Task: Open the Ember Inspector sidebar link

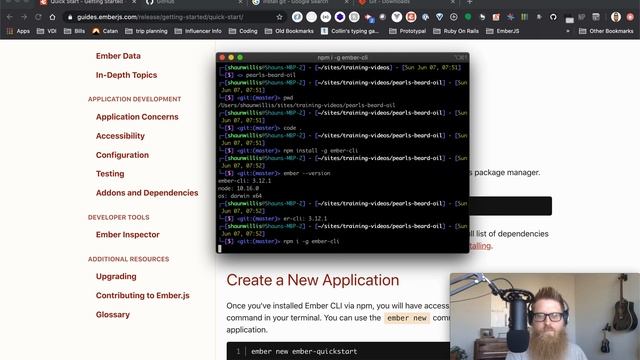Action: pyautogui.click(x=127, y=235)
